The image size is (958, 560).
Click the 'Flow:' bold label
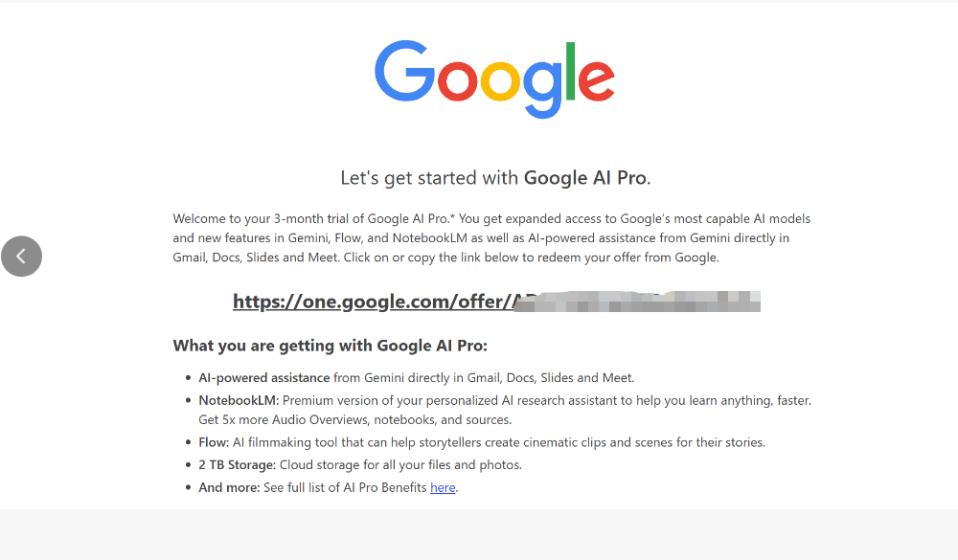point(214,442)
